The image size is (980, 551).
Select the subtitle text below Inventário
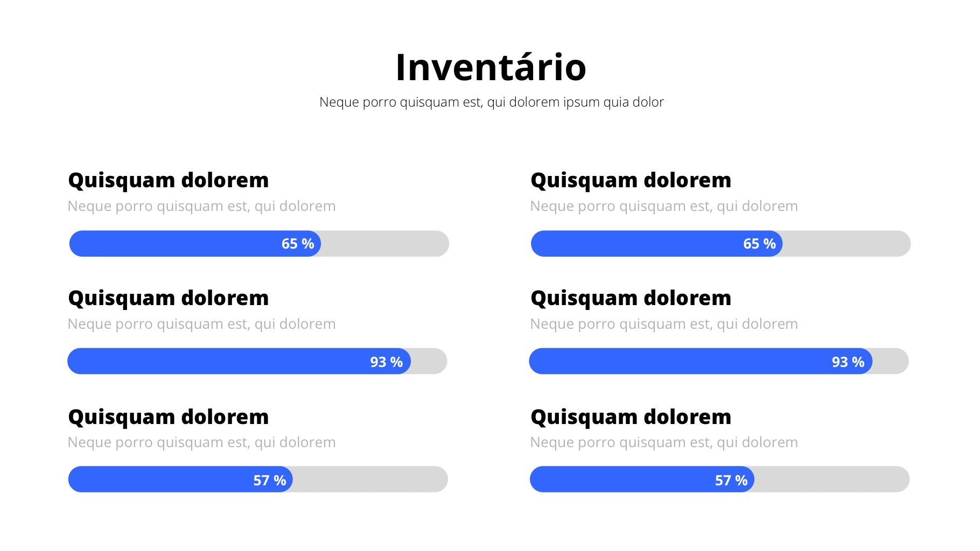point(491,102)
